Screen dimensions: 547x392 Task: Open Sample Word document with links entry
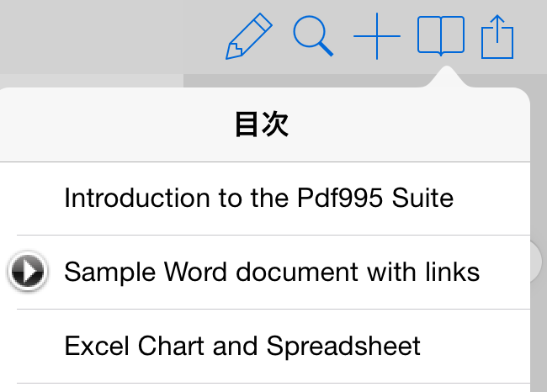(272, 272)
